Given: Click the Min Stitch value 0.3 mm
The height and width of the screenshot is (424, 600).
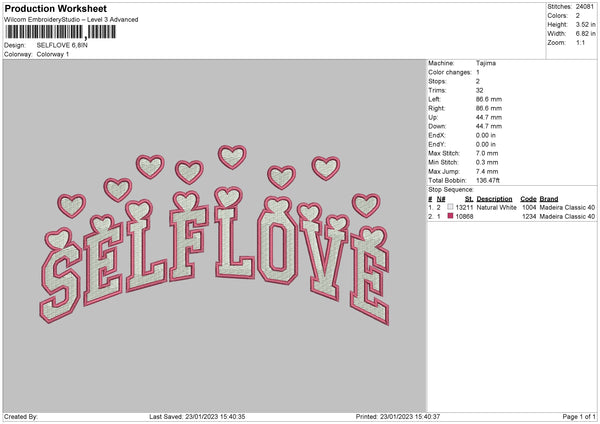Looking at the screenshot, I should [x=487, y=162].
